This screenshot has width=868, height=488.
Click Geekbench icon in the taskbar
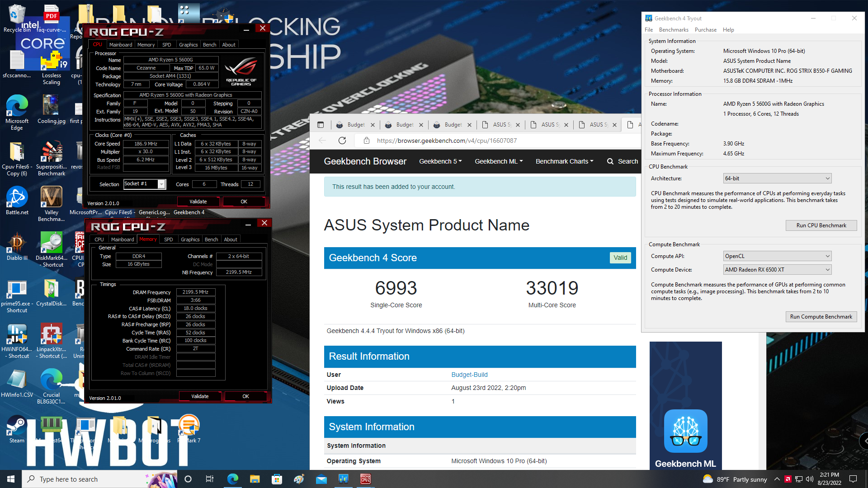click(x=343, y=479)
